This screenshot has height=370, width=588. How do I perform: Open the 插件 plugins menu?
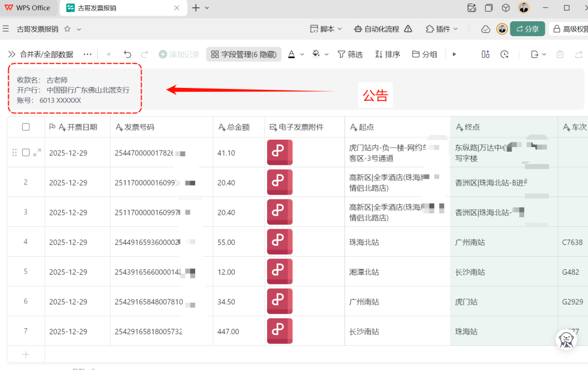pyautogui.click(x=442, y=29)
